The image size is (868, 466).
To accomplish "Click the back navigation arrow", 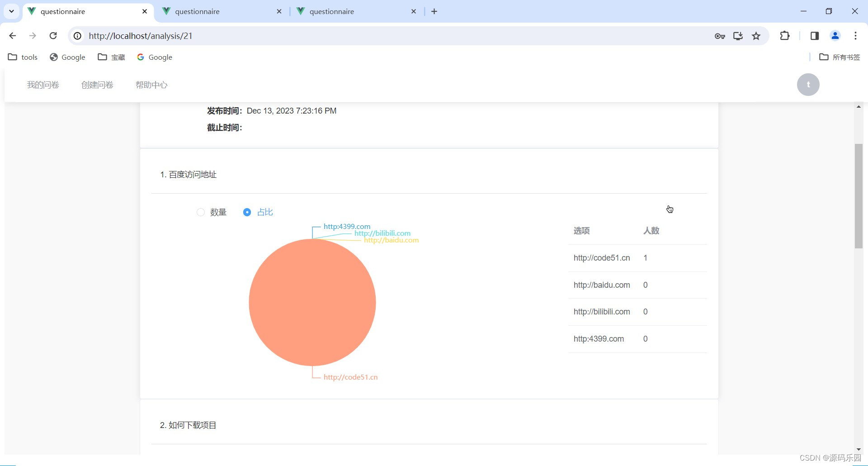I will pyautogui.click(x=12, y=36).
